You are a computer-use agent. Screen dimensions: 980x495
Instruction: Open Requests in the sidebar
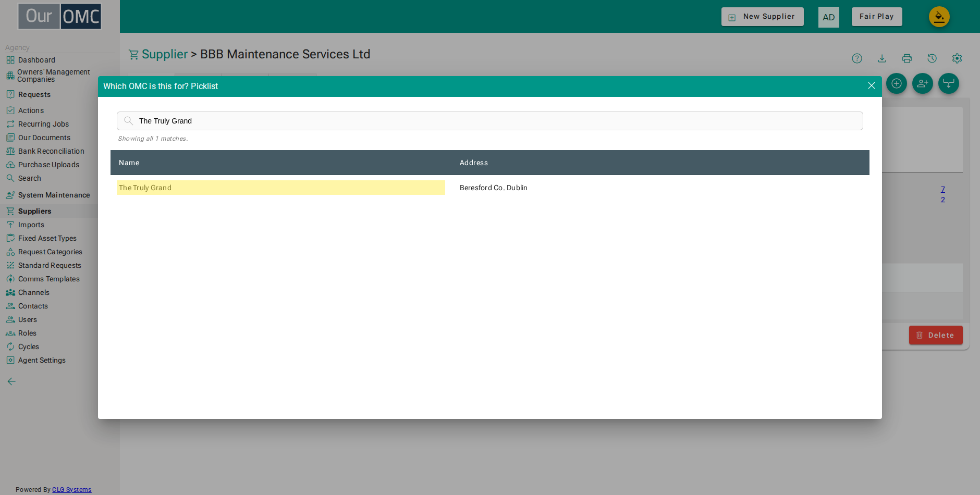coord(34,94)
